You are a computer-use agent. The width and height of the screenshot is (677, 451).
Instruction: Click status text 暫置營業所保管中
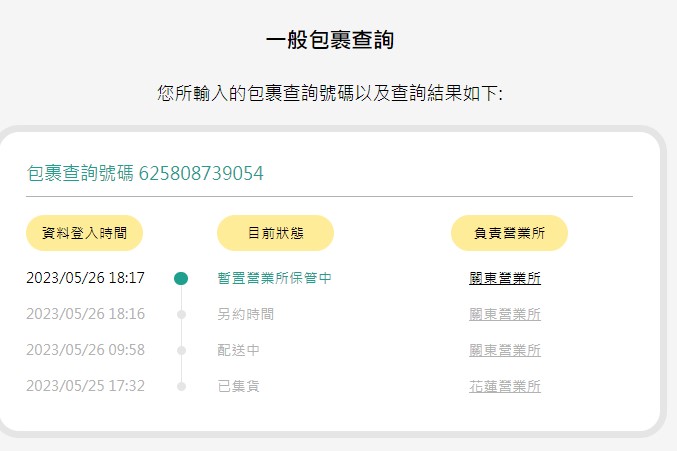pos(275,278)
